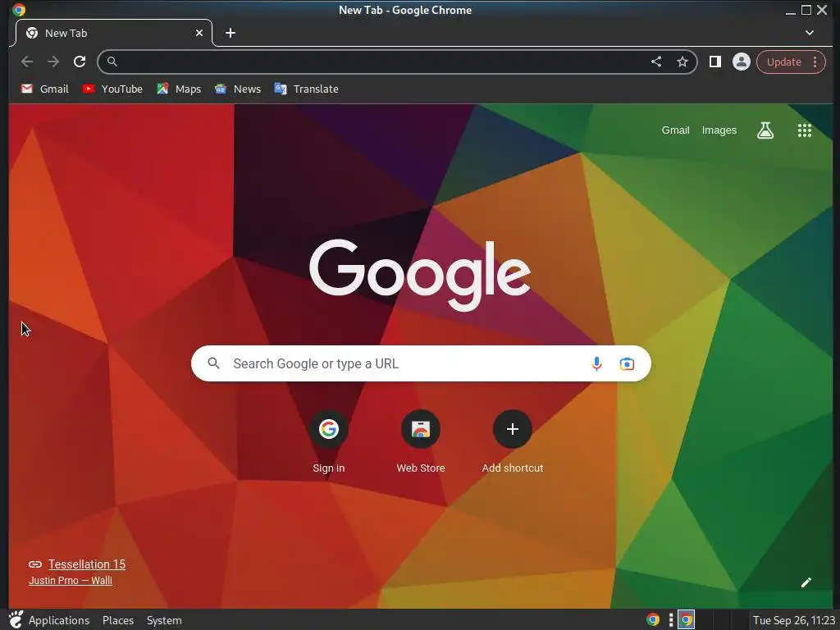
Task: Click the Images link
Action: pyautogui.click(x=719, y=130)
